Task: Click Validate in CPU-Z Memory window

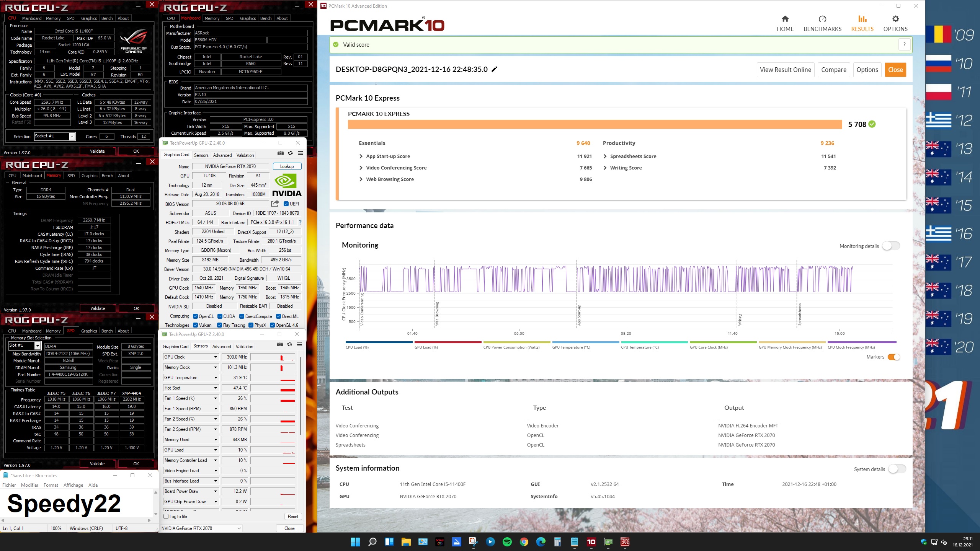Action: [98, 308]
